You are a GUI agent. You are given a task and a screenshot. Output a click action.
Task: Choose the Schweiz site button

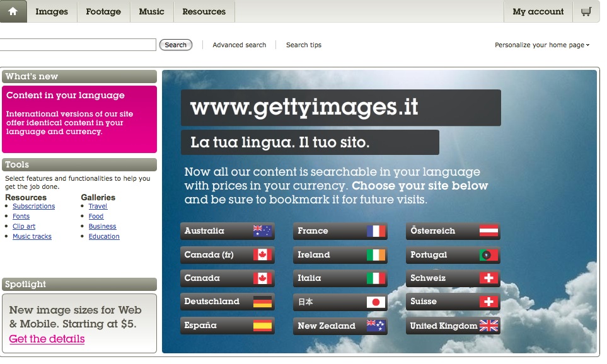click(453, 278)
